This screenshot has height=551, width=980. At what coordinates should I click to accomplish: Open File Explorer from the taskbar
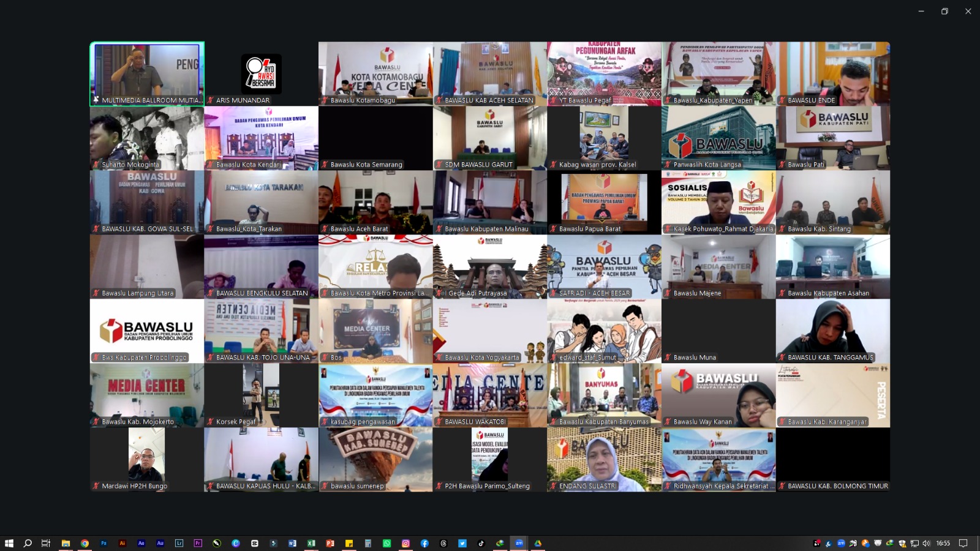coord(66,543)
